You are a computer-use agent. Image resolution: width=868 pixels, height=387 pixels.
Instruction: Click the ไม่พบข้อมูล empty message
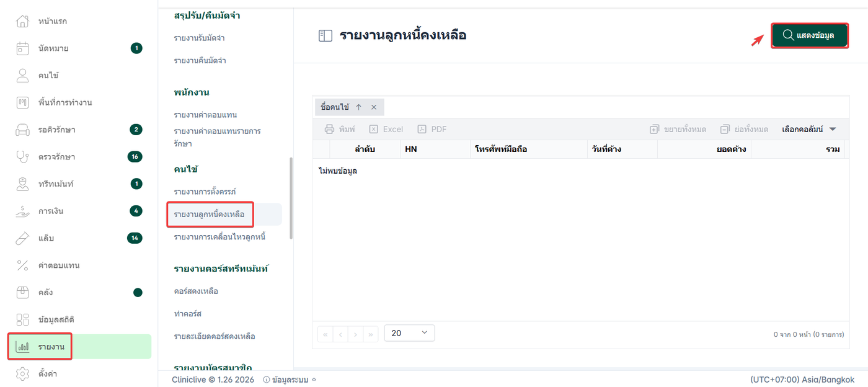[337, 171]
